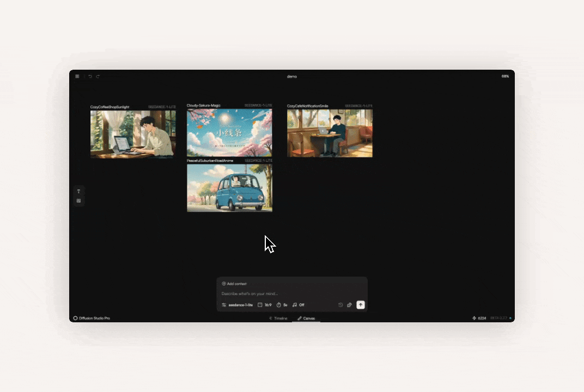
Task: Click the 68% zoom level control
Action: coord(504,76)
